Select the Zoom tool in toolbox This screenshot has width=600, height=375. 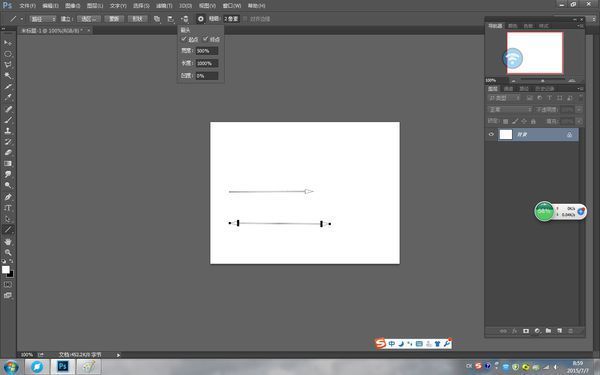8,253
